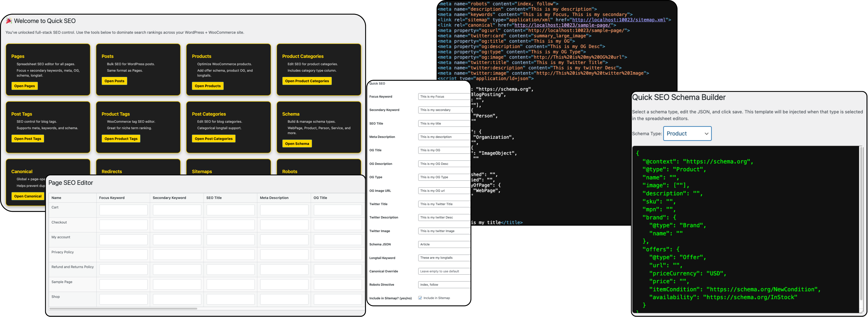868x317 pixels.
Task: Click the Sitemaps card title
Action: point(202,172)
